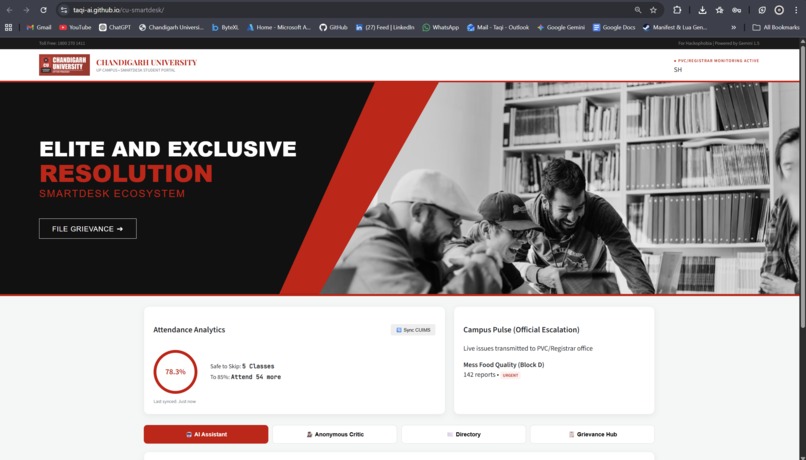
Task: Focus the address bar URL taqi-ai.github.io
Action: coord(118,10)
